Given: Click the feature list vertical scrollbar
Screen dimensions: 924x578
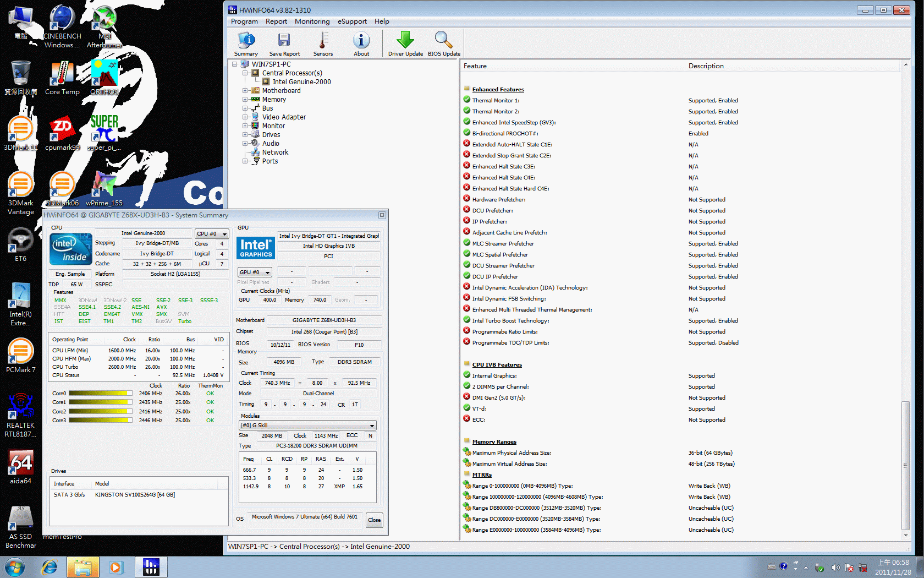Looking at the screenshot, I should pyautogui.click(x=905, y=465).
